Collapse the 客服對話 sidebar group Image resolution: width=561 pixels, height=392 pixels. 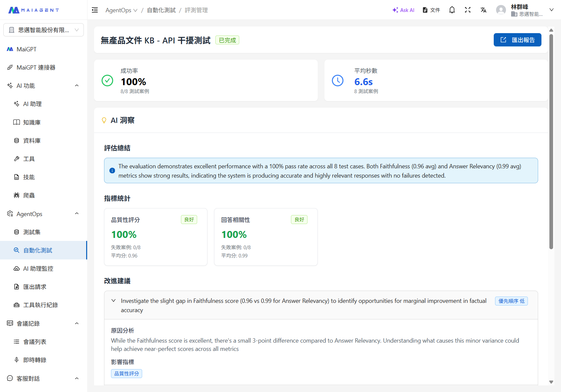(x=77, y=378)
